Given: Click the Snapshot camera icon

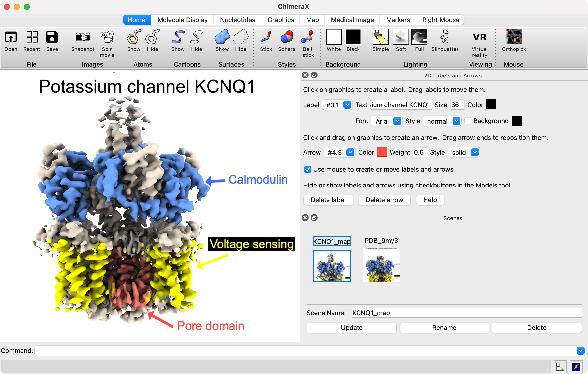Looking at the screenshot, I should point(83,37).
